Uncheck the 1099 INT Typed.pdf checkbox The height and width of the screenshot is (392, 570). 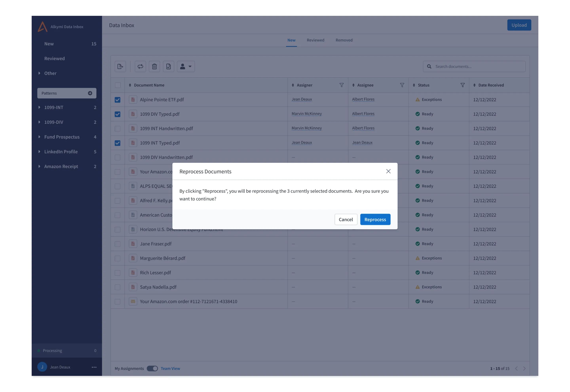[118, 143]
